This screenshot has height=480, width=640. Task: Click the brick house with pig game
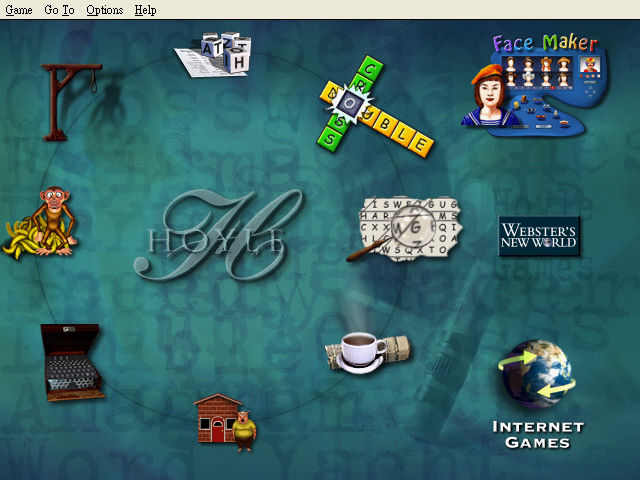click(x=225, y=422)
